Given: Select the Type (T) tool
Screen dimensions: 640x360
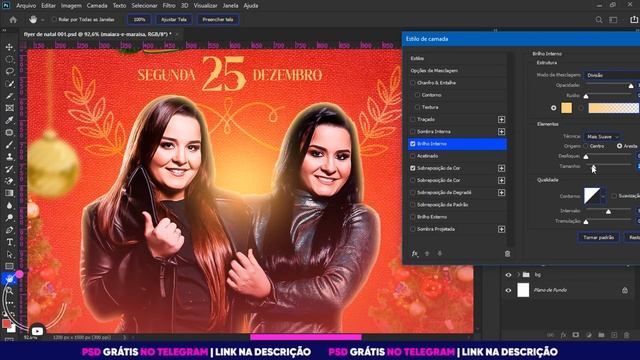Looking at the screenshot, I should point(9,242).
